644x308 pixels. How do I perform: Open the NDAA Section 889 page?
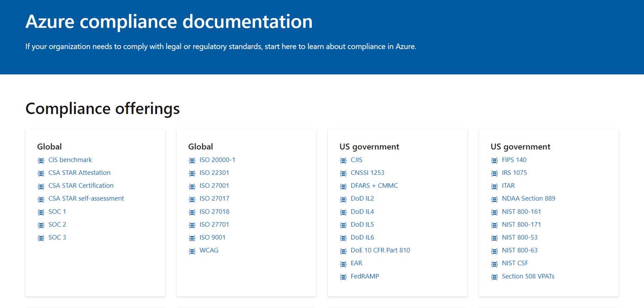point(528,198)
